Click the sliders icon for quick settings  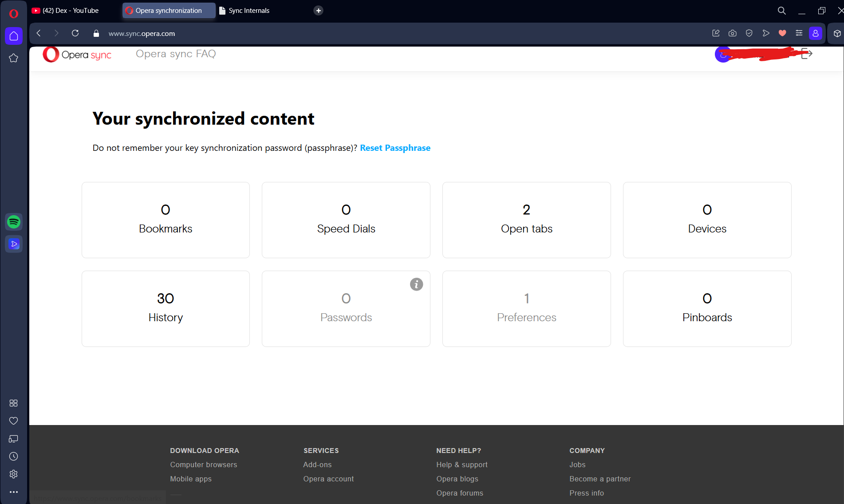799,33
